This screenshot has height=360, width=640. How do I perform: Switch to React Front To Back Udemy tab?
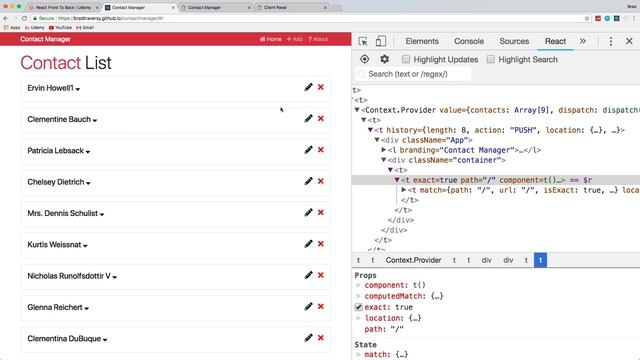click(64, 7)
